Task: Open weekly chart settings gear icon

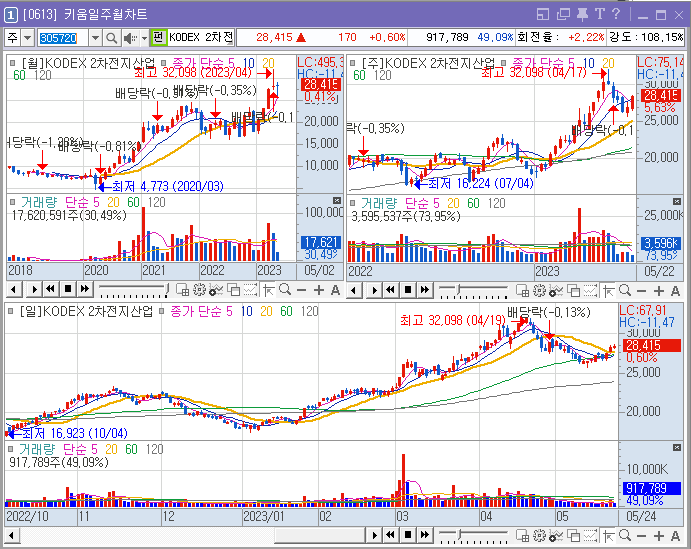Action: pyautogui.click(x=539, y=291)
